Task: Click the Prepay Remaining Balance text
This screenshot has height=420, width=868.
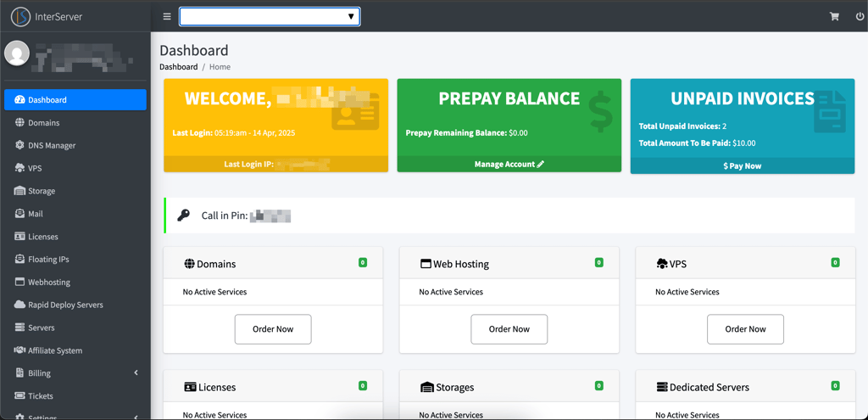Action: 467,133
